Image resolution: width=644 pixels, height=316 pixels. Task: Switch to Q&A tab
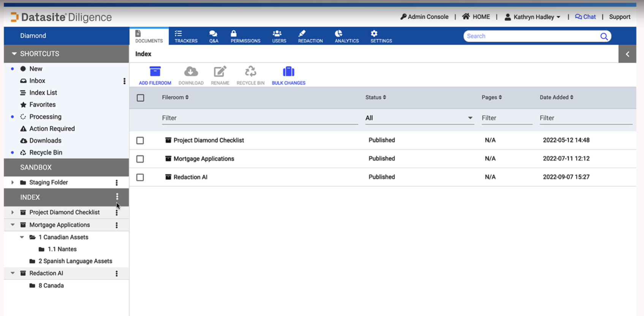coord(214,37)
